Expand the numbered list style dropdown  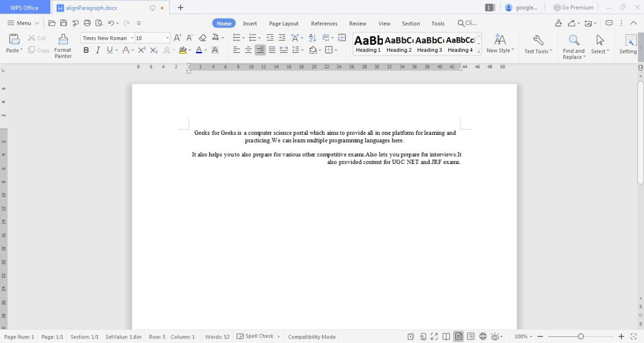[260, 38]
